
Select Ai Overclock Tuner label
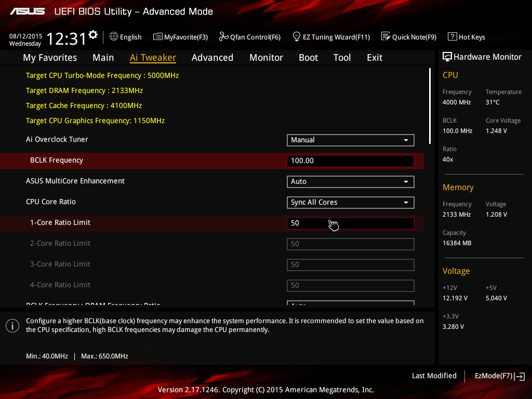click(57, 139)
